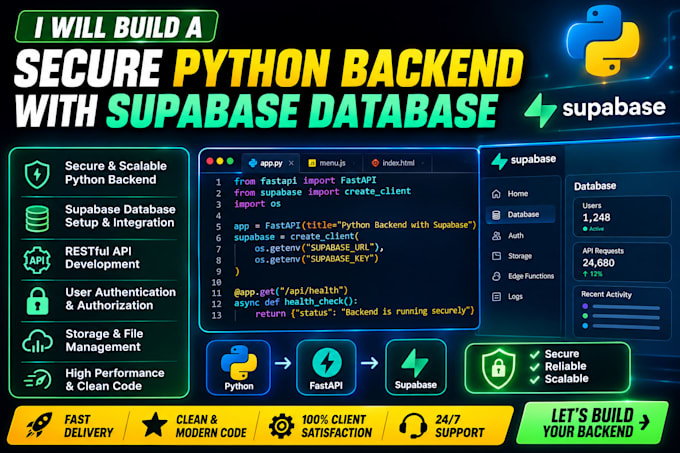
Task: Click the green shield with lock badge
Action: pyautogui.click(x=499, y=368)
